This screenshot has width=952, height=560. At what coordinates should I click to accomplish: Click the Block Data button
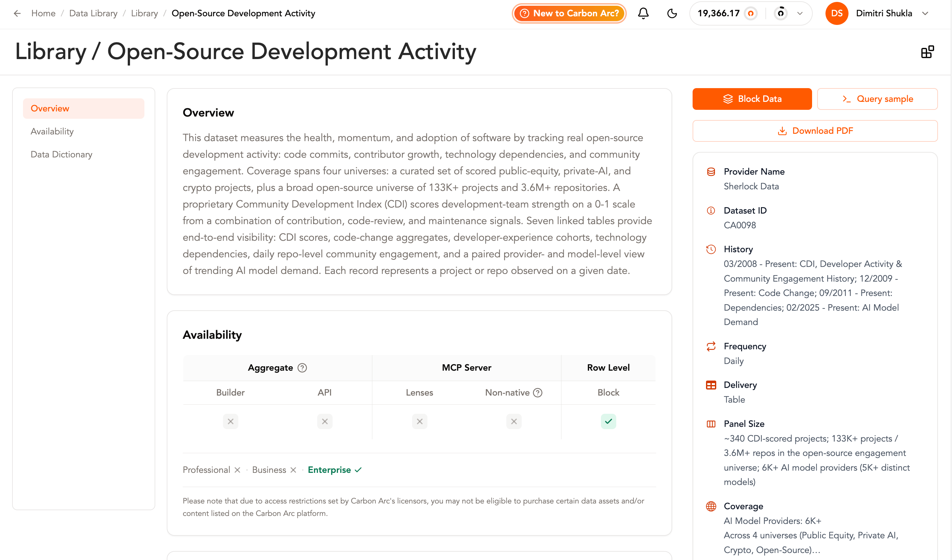click(752, 99)
